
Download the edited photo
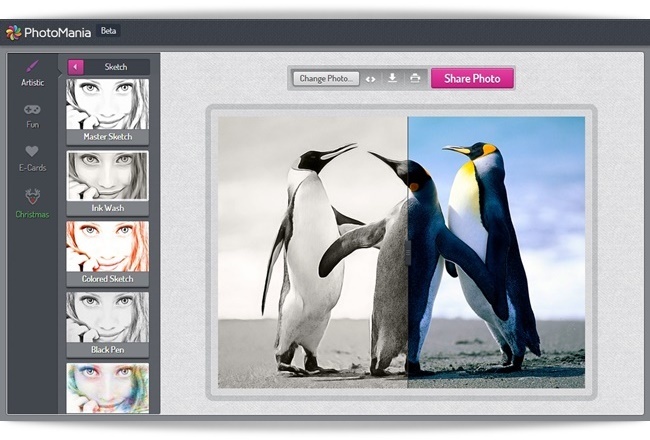392,78
